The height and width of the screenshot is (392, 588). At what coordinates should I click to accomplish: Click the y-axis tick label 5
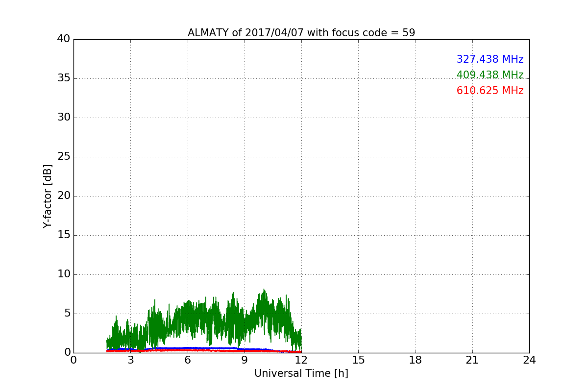[67, 314]
